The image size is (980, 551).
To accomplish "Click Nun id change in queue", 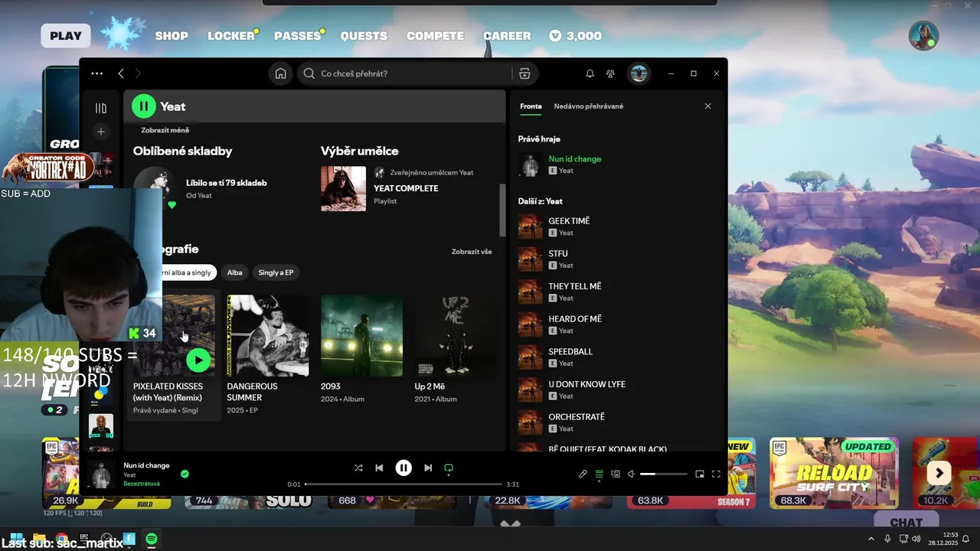I will coord(575,159).
